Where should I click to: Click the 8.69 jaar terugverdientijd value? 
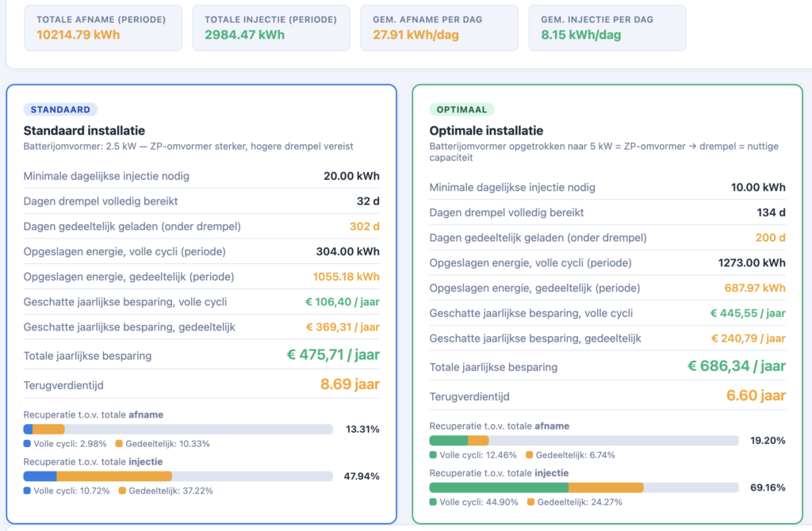(x=350, y=384)
